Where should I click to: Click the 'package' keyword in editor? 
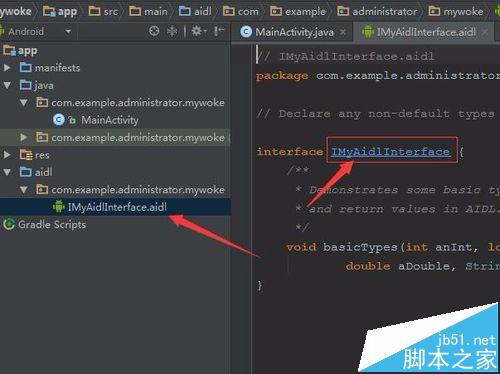coord(282,76)
